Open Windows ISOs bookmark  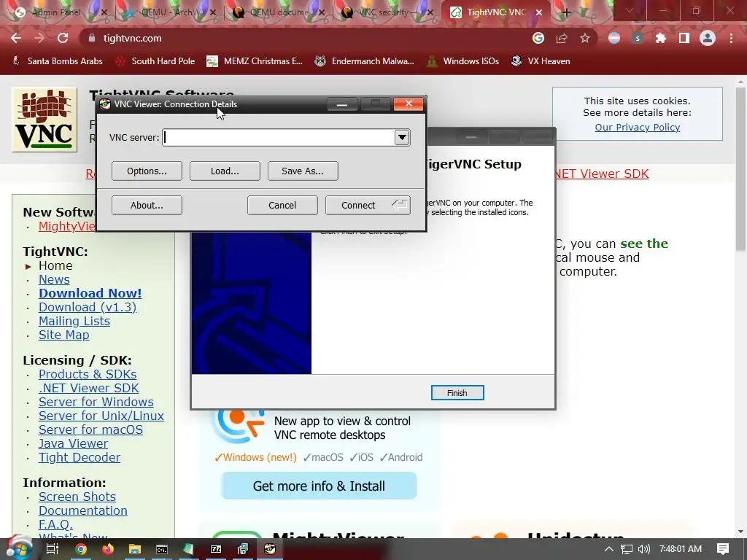coord(462,61)
